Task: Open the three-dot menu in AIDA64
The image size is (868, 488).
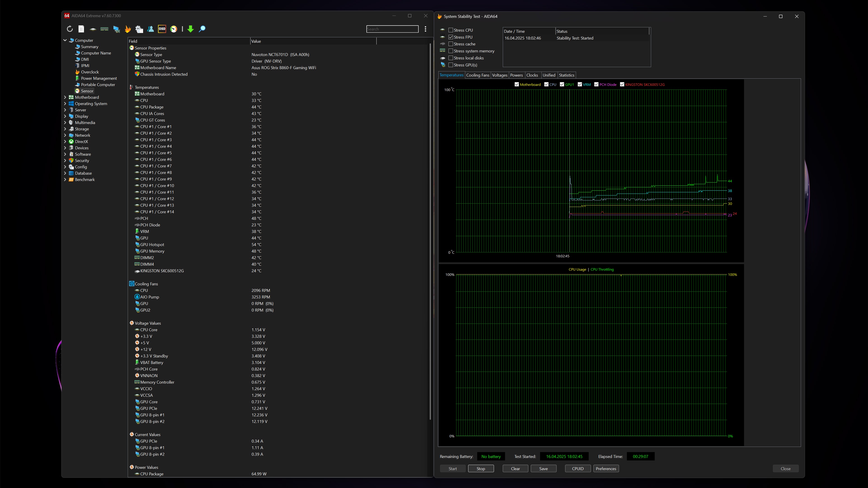Action: [426, 29]
